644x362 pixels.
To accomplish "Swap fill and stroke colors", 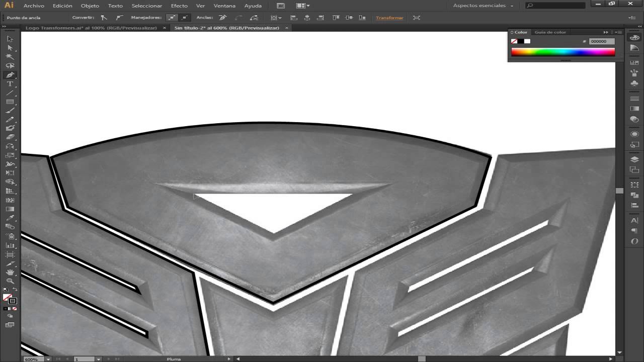I will click(x=15, y=290).
